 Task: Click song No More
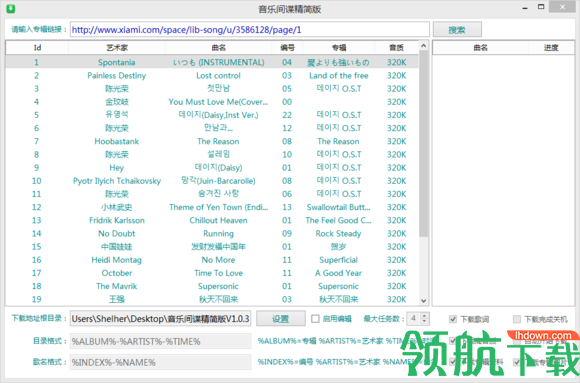(x=218, y=260)
